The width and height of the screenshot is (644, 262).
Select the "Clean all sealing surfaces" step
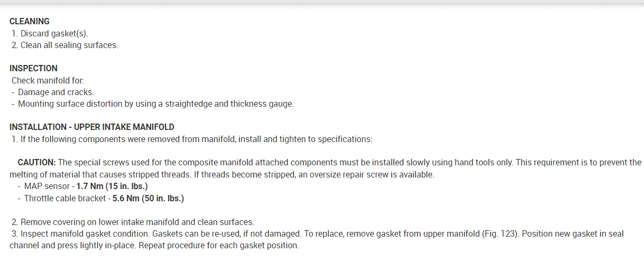point(69,45)
